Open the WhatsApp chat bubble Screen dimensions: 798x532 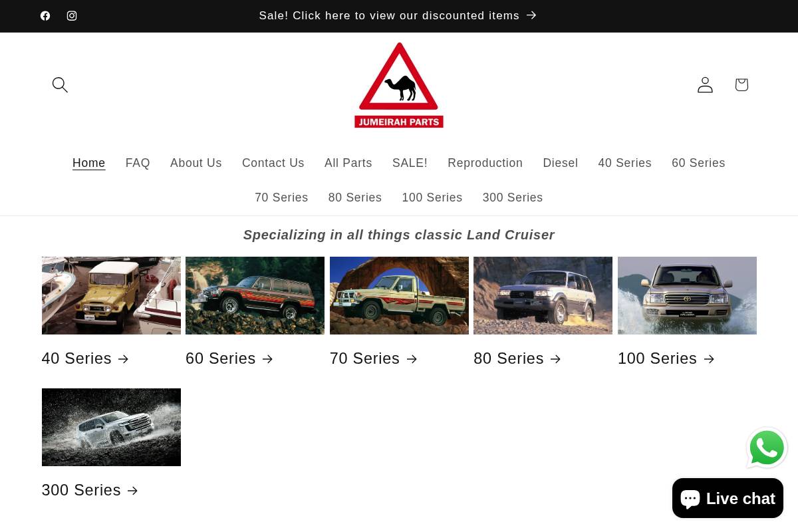point(767,448)
